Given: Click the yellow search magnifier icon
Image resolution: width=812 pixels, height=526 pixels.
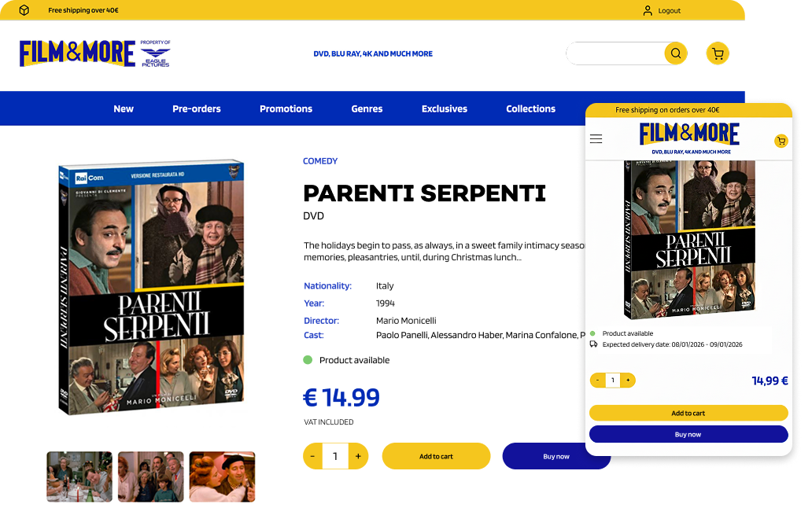Looking at the screenshot, I should coord(675,53).
